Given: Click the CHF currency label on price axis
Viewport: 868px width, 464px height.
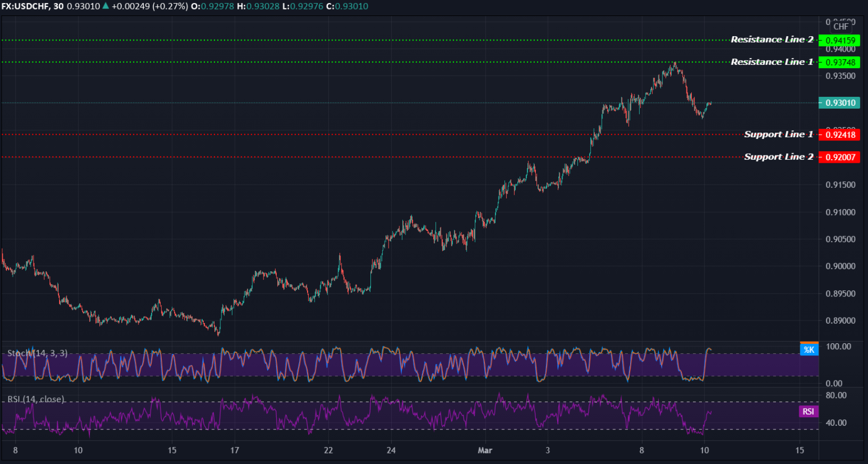Looking at the screenshot, I should click(x=841, y=26).
